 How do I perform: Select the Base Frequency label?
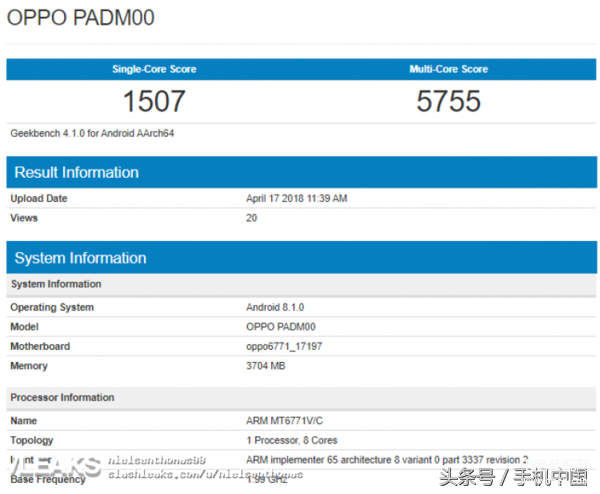pyautogui.click(x=48, y=479)
